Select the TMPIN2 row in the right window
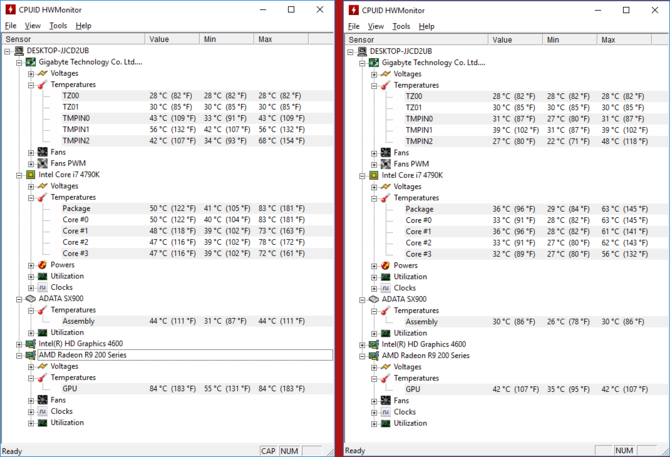The height and width of the screenshot is (457, 670). pos(537,141)
